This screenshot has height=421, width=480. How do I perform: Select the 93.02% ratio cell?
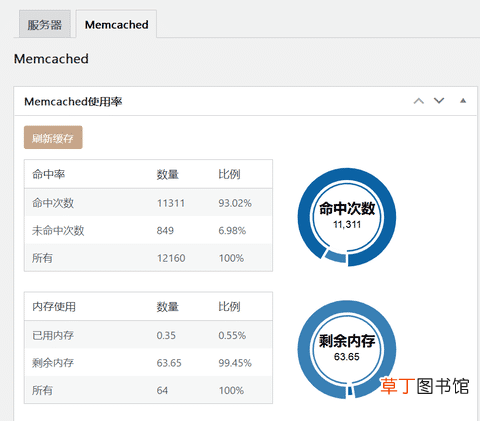pyautogui.click(x=235, y=203)
